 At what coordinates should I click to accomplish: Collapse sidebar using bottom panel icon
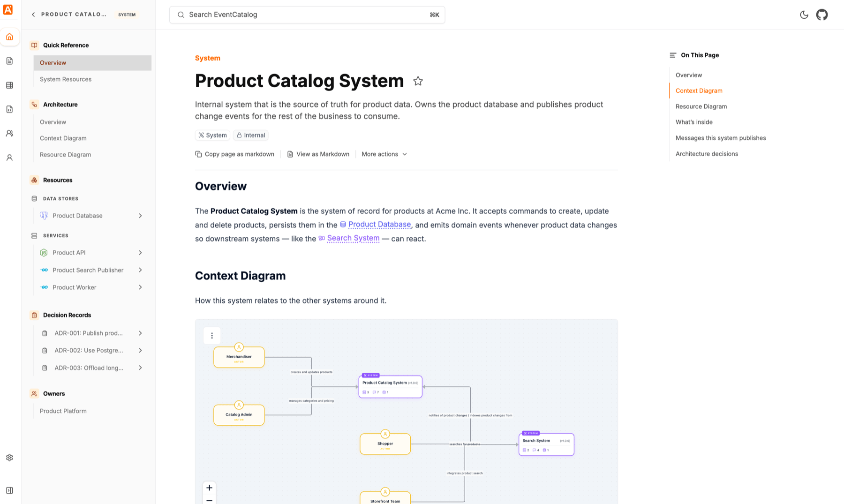pos(9,490)
